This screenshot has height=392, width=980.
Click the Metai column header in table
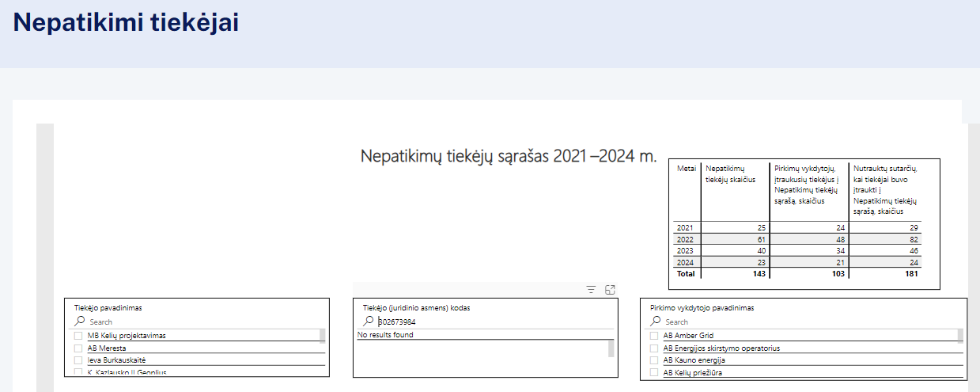pyautogui.click(x=686, y=169)
